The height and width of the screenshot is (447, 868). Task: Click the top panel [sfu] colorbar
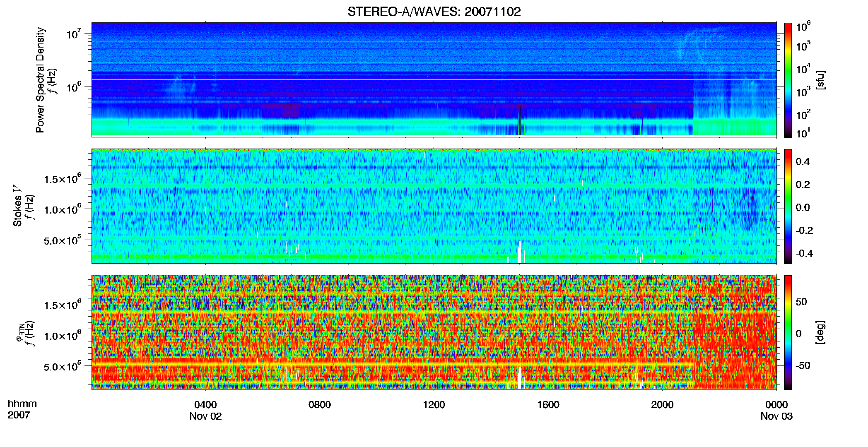click(788, 80)
